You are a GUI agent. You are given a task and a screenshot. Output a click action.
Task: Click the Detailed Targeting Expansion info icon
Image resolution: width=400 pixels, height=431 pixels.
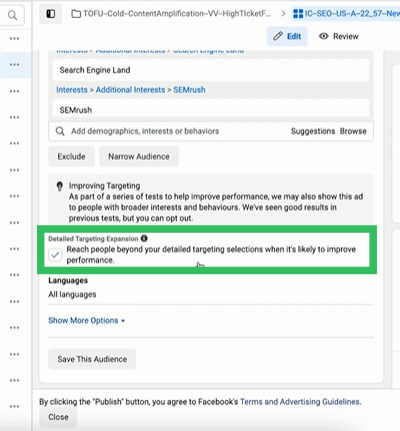coord(144,238)
